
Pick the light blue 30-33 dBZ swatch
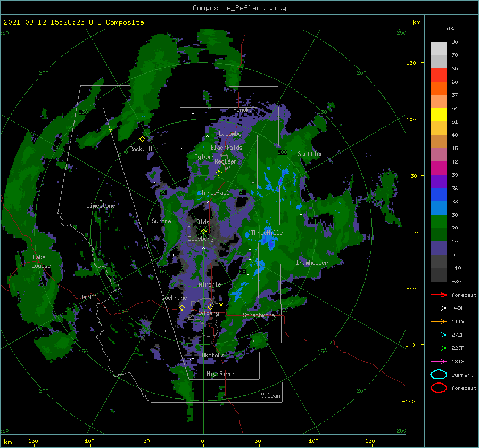pyautogui.click(x=439, y=208)
